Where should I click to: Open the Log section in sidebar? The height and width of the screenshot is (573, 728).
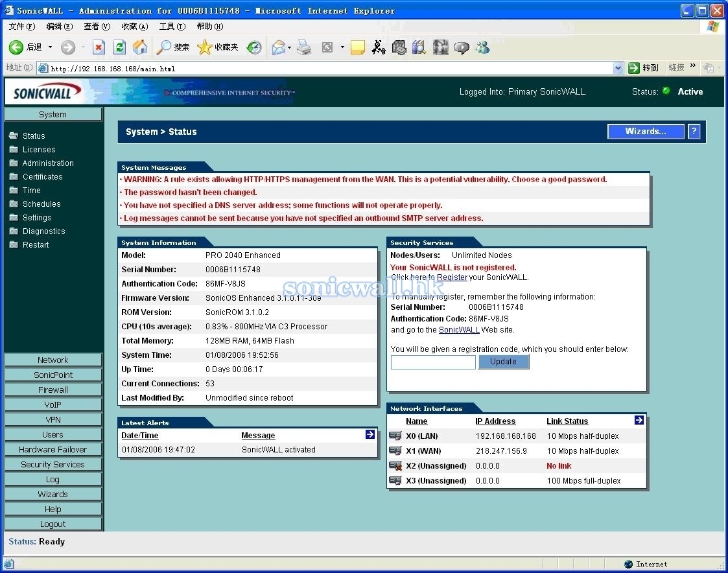53,479
